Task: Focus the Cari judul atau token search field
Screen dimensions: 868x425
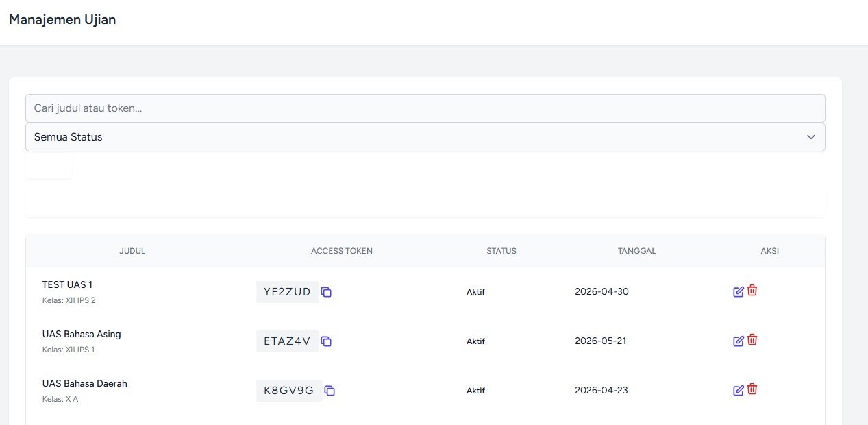Action: pyautogui.click(x=425, y=108)
